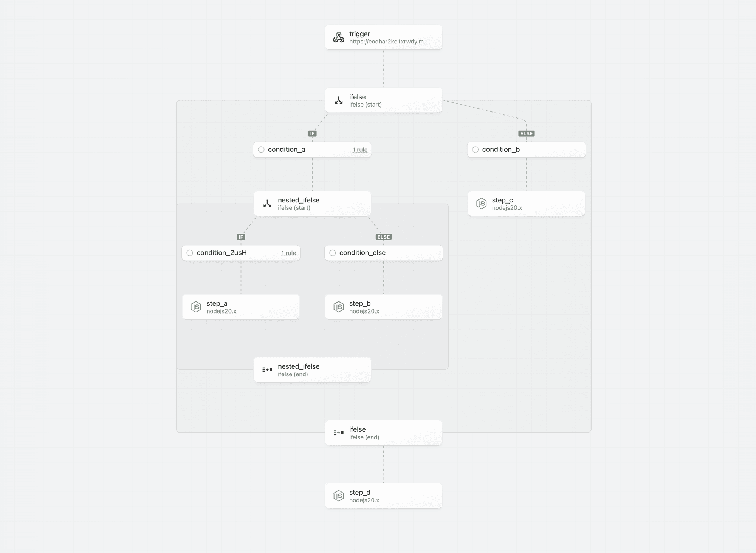Select the condition_b radio circle
Viewport: 756px width, 553px height.
point(475,150)
